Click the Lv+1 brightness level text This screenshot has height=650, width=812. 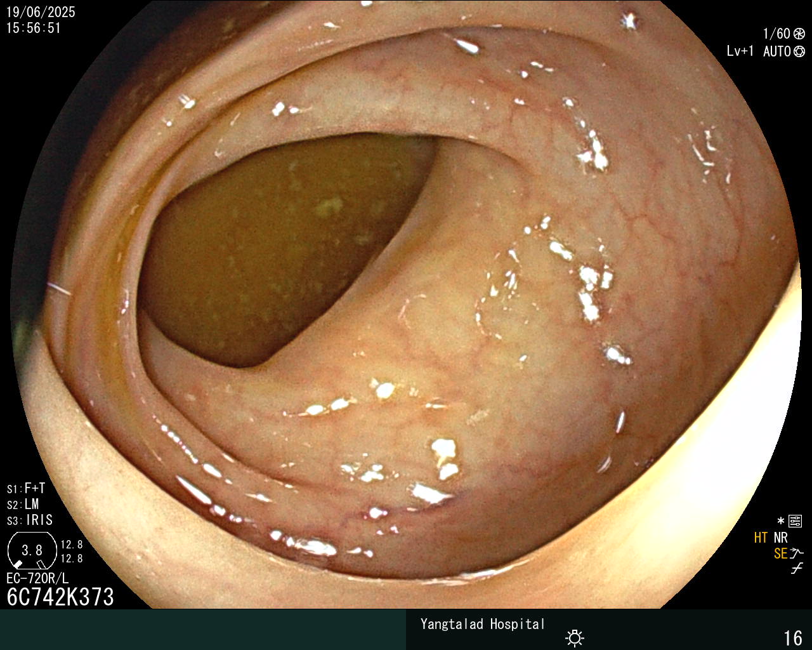(x=740, y=51)
